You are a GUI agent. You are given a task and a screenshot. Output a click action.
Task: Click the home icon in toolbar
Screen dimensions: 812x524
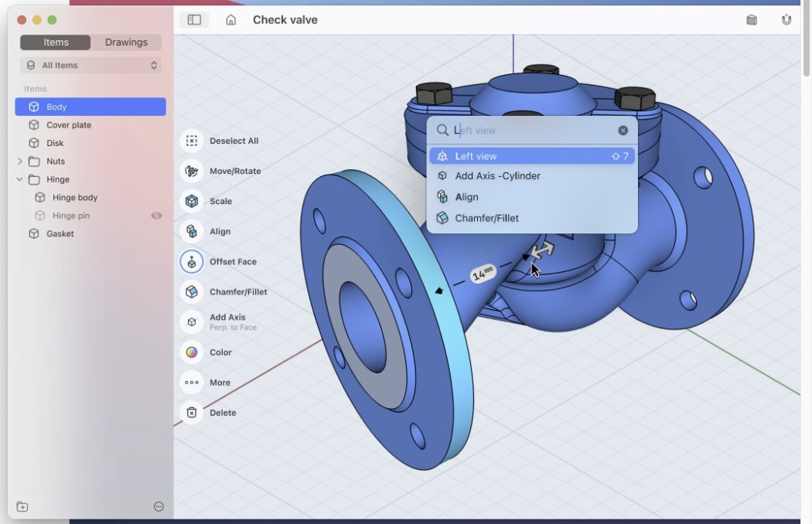tap(231, 19)
